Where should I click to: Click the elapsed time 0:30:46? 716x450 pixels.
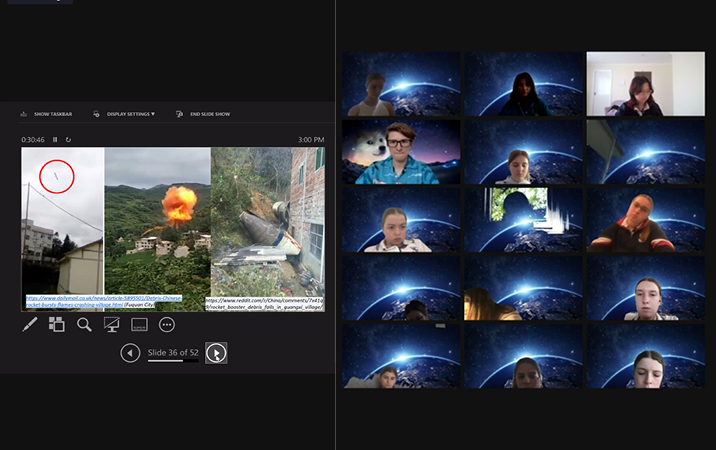33,140
